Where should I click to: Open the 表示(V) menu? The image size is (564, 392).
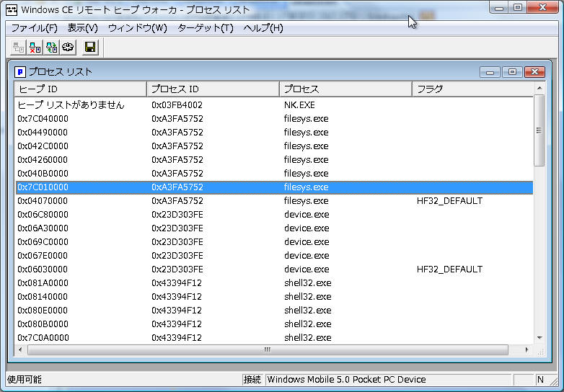point(83,28)
